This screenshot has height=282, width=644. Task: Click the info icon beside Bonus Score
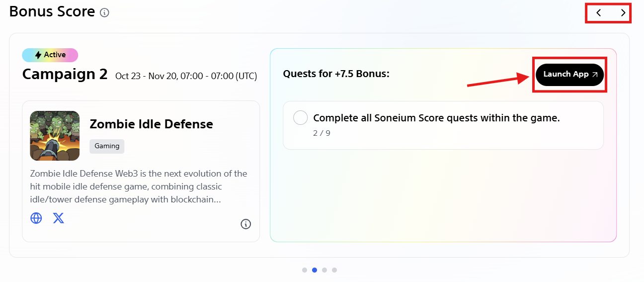pyautogui.click(x=104, y=13)
